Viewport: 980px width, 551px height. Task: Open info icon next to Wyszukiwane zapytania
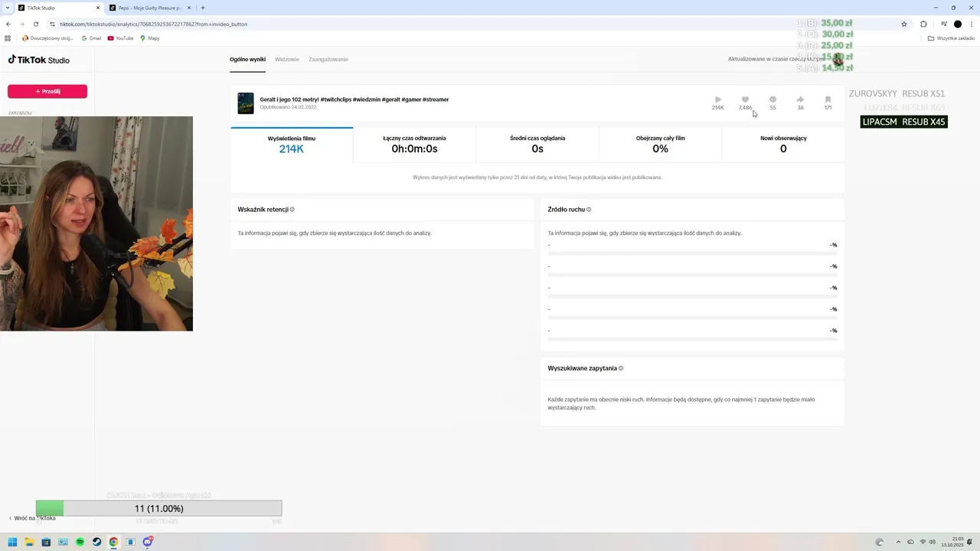coord(620,368)
